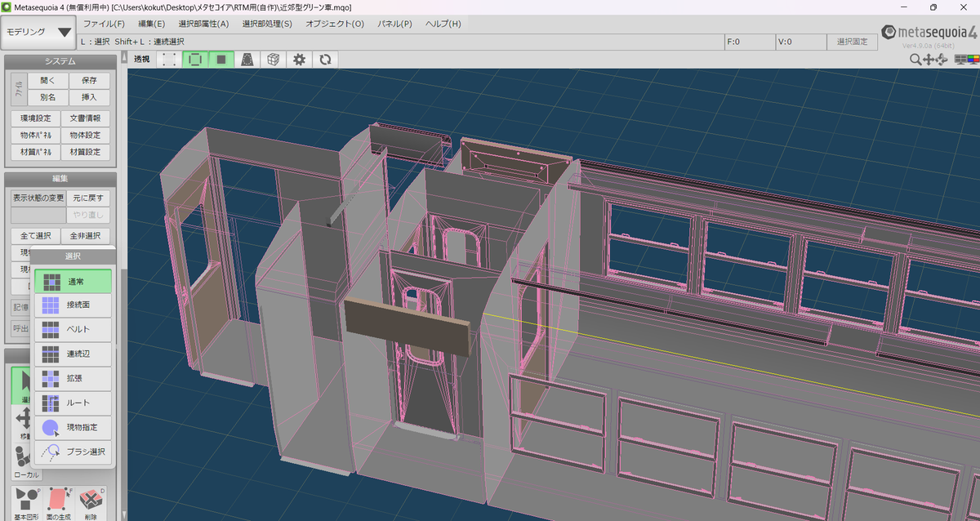Toggle 透視 perspective view label
The width and height of the screenshot is (980, 521).
[142, 59]
